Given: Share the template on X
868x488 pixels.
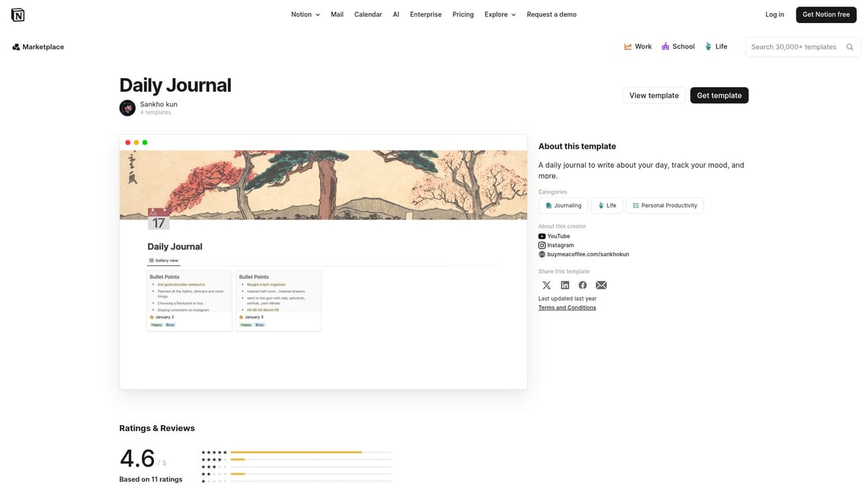Looking at the screenshot, I should point(546,285).
